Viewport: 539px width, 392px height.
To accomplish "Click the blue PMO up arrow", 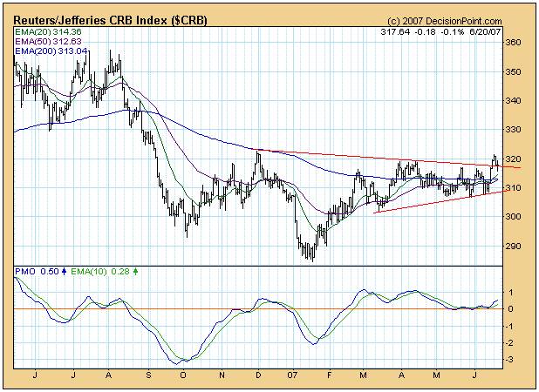I will pyautogui.click(x=64, y=272).
